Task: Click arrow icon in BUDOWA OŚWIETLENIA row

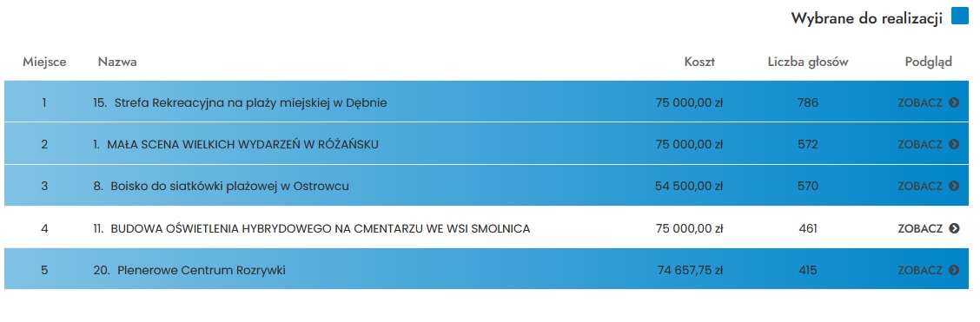Action: click(954, 228)
